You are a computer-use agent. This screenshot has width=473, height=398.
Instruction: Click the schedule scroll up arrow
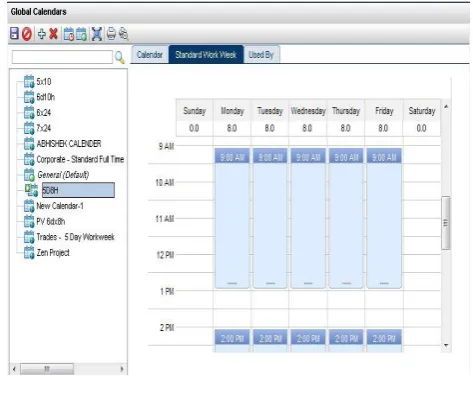coord(446,106)
